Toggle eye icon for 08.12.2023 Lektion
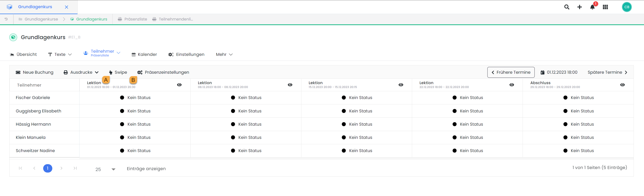This screenshot has width=644, height=196. coord(290,85)
